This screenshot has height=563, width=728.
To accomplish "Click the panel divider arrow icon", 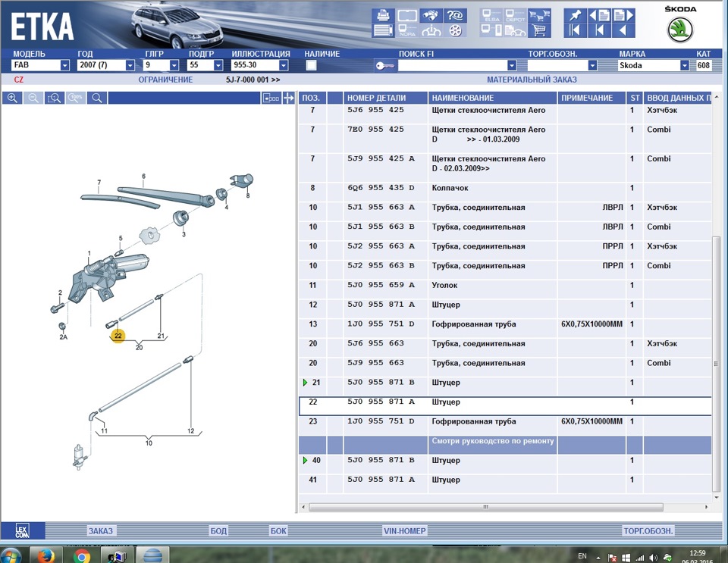I will pos(289,98).
